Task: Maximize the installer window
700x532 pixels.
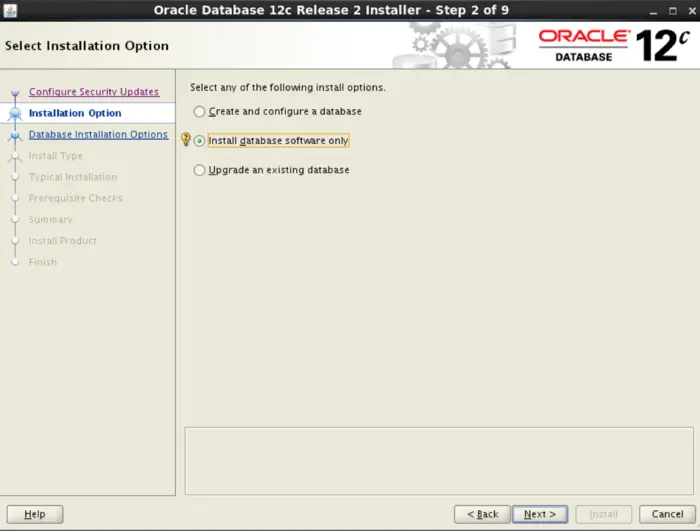Action: (x=673, y=11)
